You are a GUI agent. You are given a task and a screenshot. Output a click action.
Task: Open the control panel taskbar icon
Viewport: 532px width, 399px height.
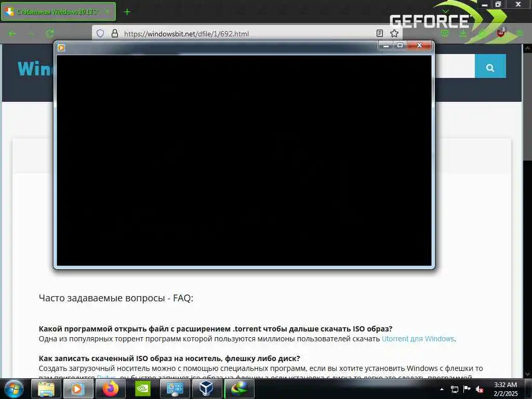pos(175,389)
